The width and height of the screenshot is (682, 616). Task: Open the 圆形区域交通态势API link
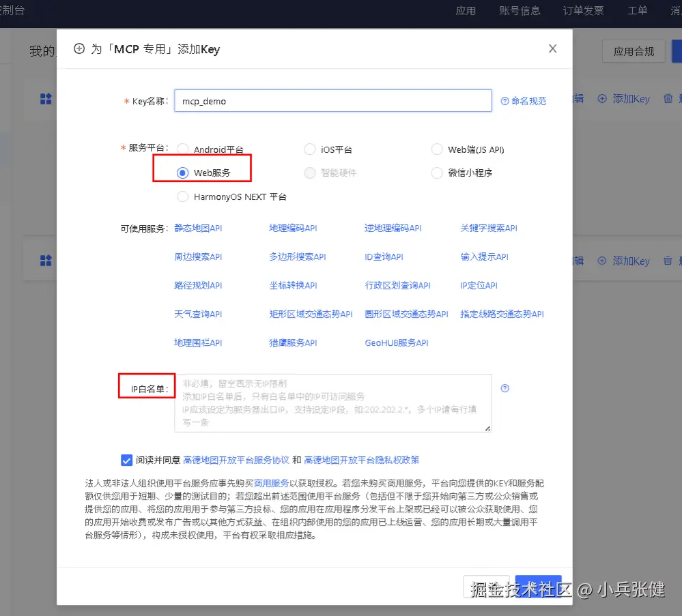click(x=406, y=314)
